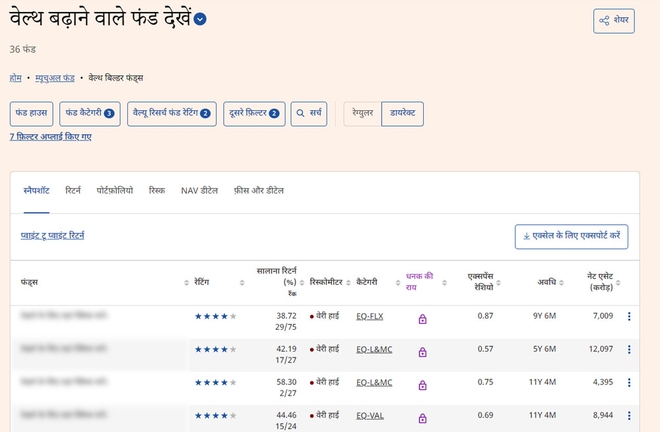Click the Share (शेयर) button
This screenshot has width=660, height=432.
point(613,21)
